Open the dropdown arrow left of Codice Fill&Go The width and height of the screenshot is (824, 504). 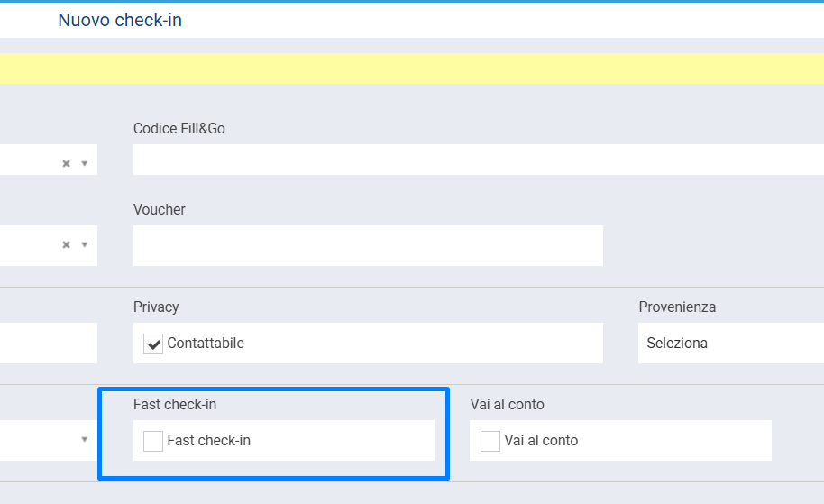tap(85, 164)
